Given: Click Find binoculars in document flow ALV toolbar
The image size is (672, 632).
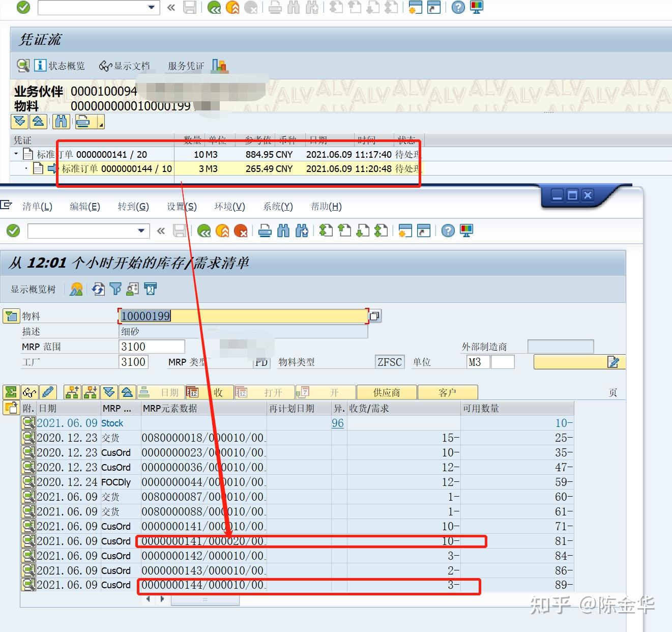Looking at the screenshot, I should (x=61, y=122).
